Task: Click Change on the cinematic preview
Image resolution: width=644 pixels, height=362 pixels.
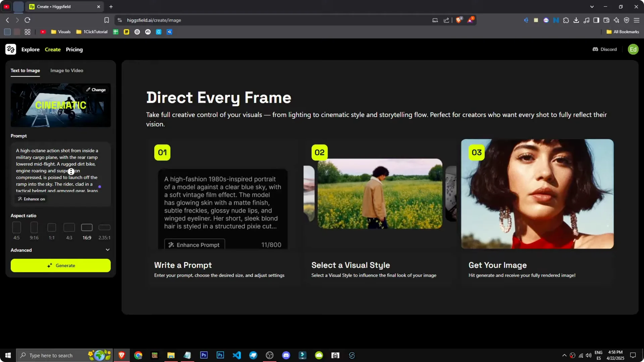Action: [96, 89]
